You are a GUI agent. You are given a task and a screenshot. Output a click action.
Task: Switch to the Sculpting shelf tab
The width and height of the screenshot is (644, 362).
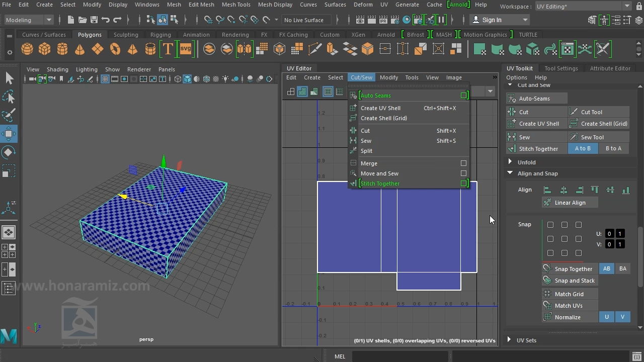point(126,35)
